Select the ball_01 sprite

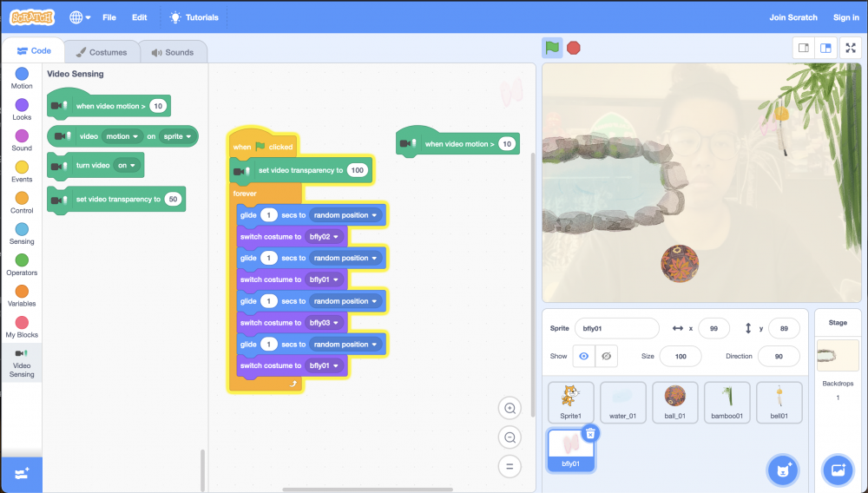674,402
